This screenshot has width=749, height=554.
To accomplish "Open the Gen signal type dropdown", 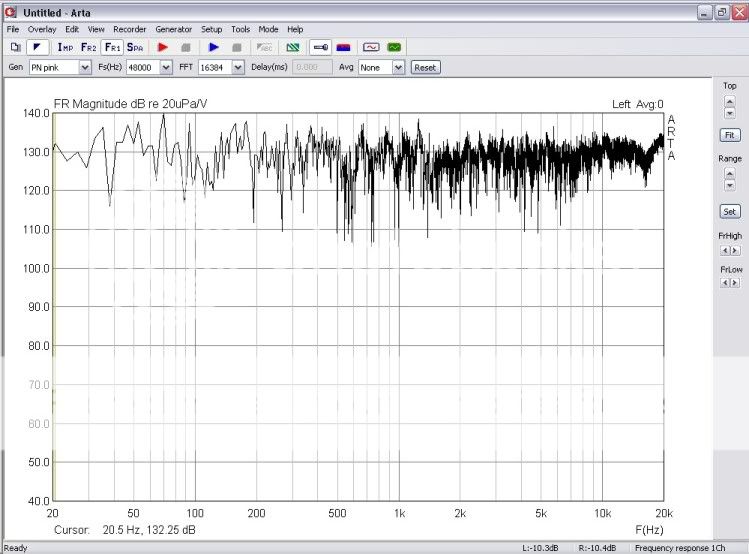I will [85, 67].
